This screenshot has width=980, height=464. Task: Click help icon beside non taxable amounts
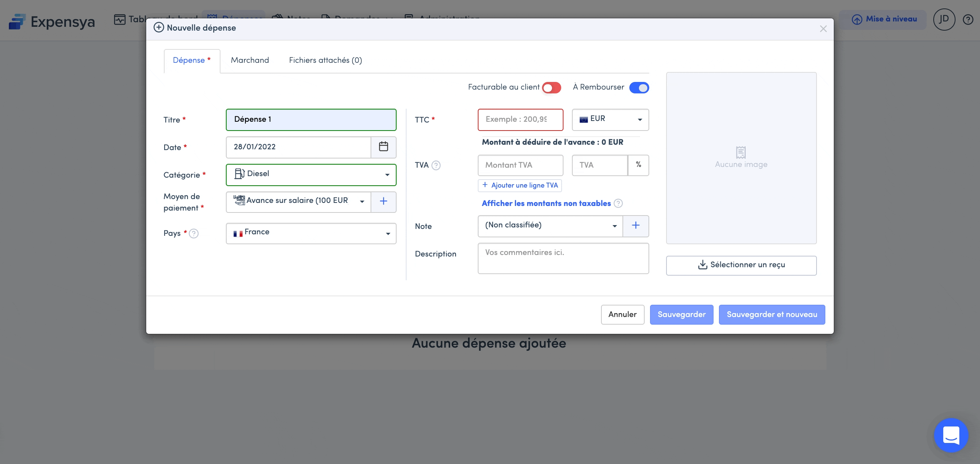coord(618,204)
